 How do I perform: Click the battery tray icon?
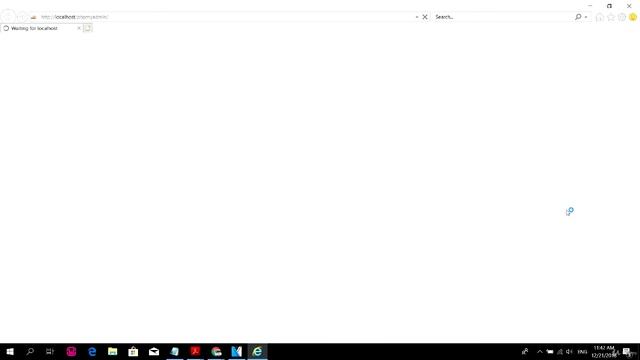[x=550, y=351]
